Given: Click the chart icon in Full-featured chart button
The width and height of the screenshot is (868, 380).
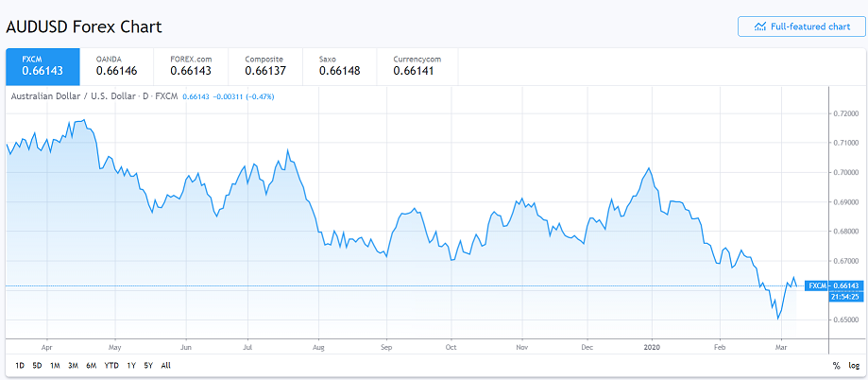Looking at the screenshot, I should [760, 26].
